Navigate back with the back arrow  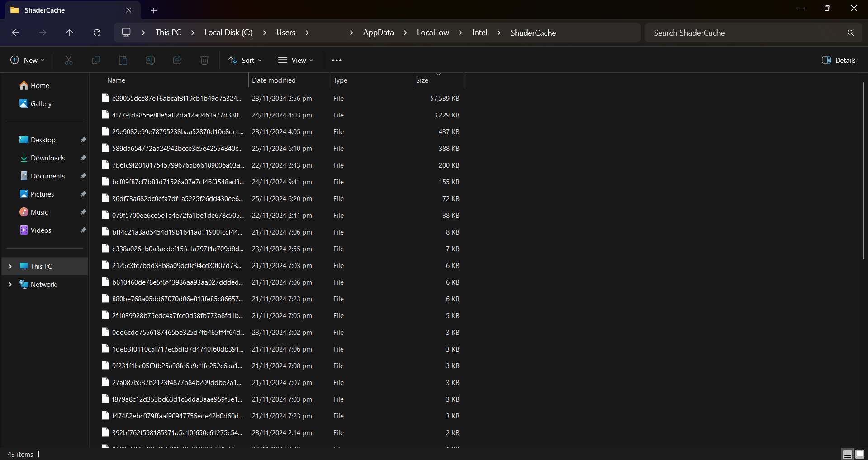15,33
